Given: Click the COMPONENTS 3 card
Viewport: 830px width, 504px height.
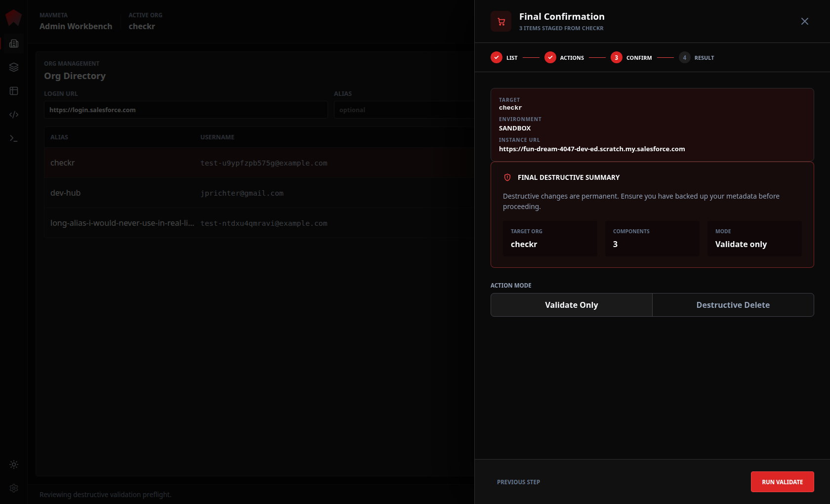Looking at the screenshot, I should (x=652, y=238).
